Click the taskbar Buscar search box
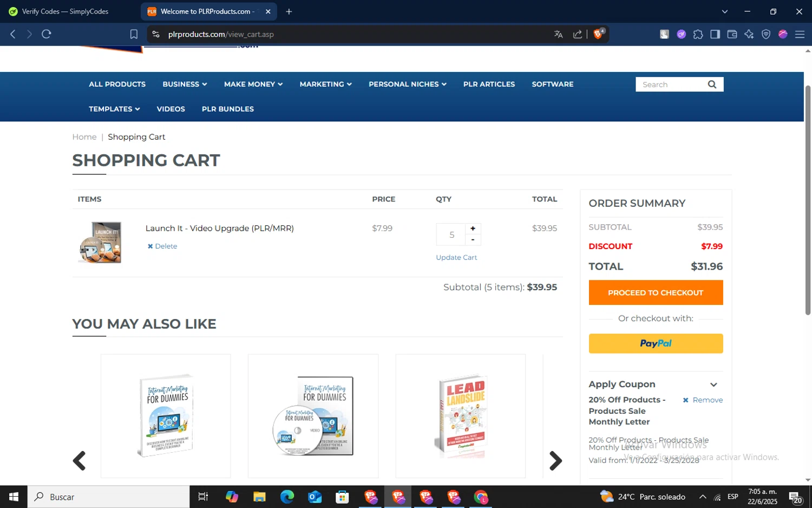 click(108, 497)
